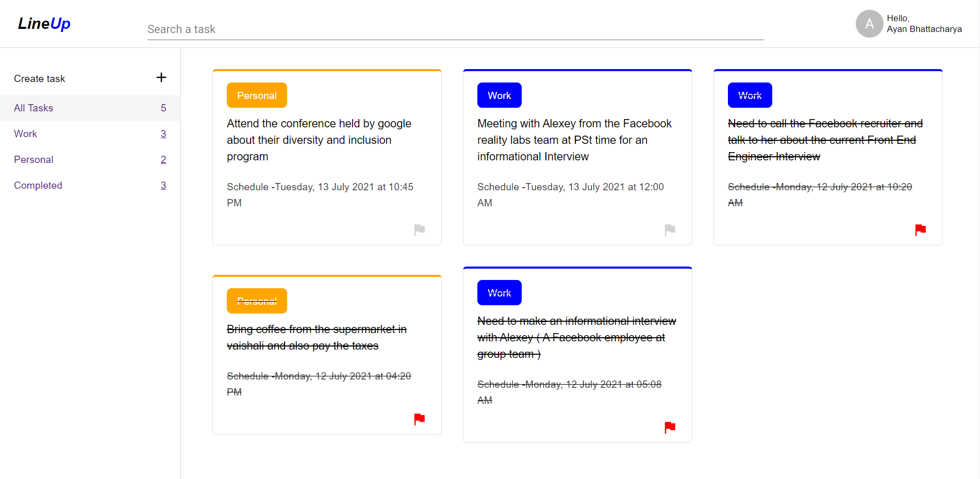Image resolution: width=980 pixels, height=479 pixels.
Task: Click schedule 13 July 2021 at 10:45 PM
Action: 320,195
